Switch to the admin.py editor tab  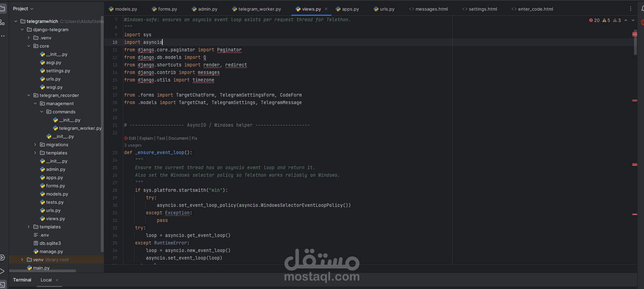pos(204,9)
